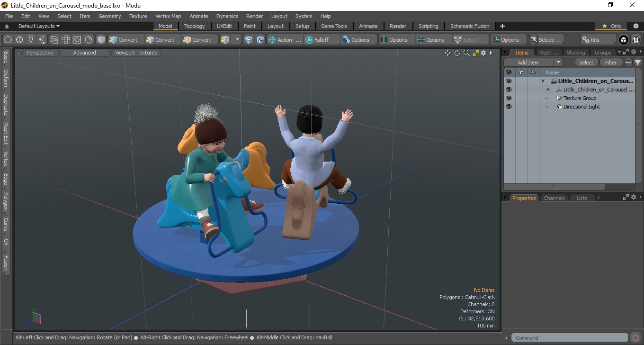Add a new layout tab with plus
644x345 pixels.
[x=502, y=26]
